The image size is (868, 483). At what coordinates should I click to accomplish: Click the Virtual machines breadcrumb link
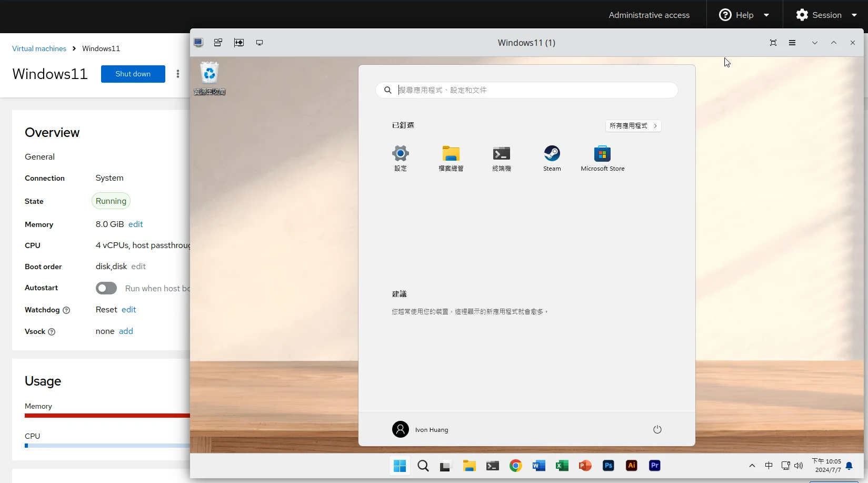[39, 48]
